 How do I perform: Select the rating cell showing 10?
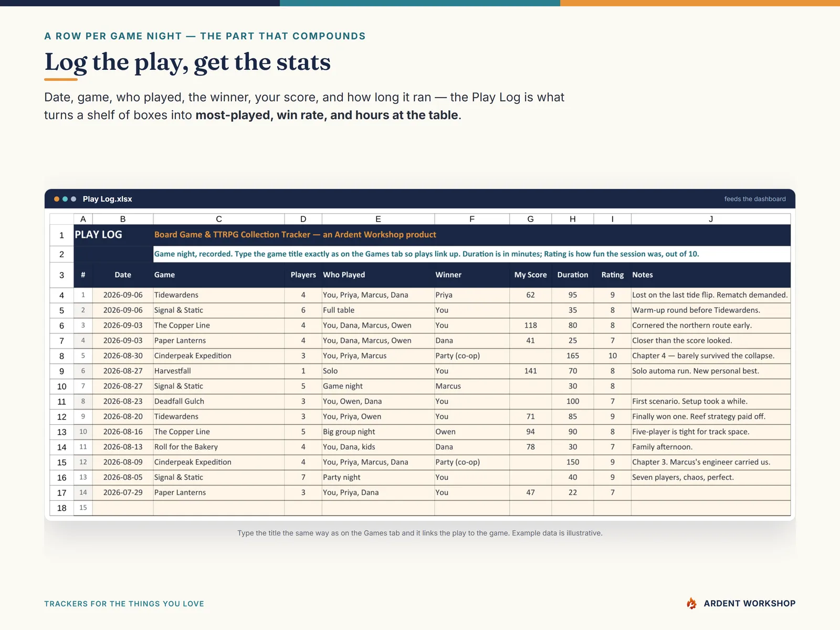613,355
